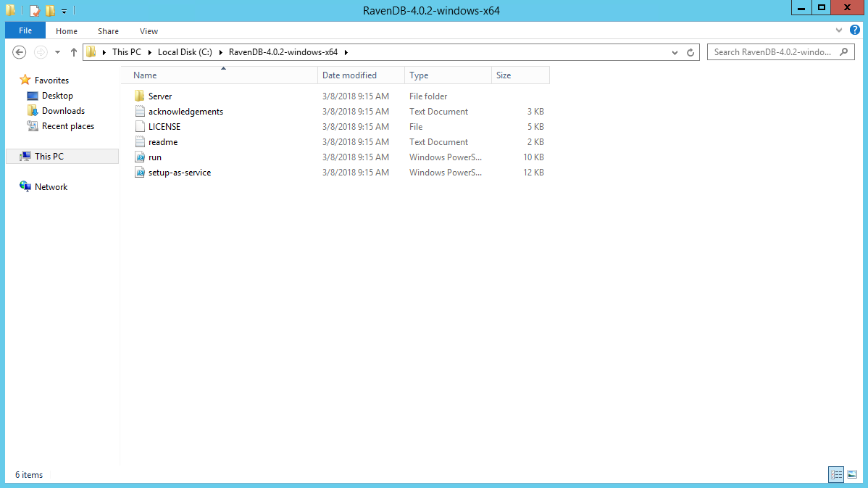Sort by the Name column header

point(220,75)
